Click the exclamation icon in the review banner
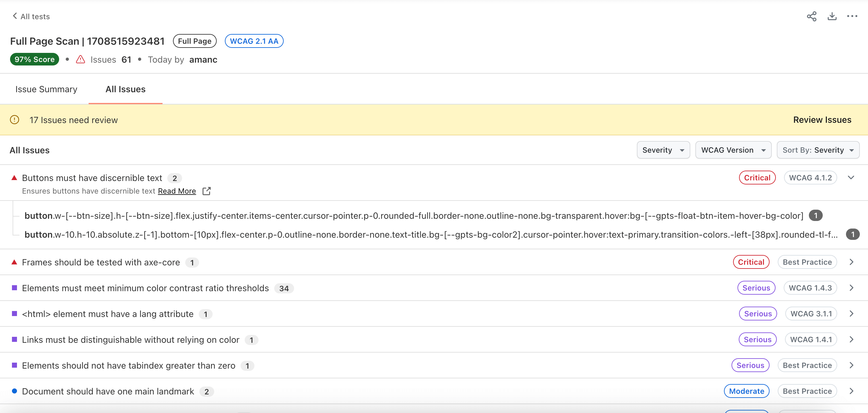Screen dimensions: 868x413 point(14,120)
